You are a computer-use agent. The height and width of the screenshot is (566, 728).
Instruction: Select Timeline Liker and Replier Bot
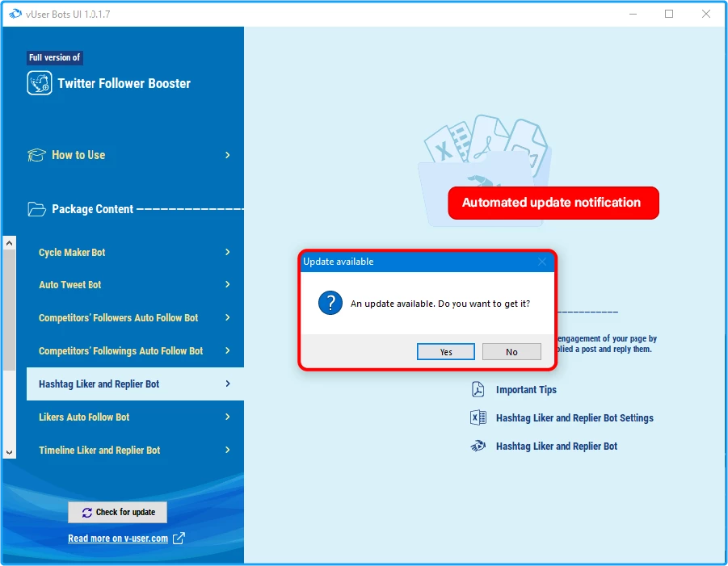coord(135,450)
